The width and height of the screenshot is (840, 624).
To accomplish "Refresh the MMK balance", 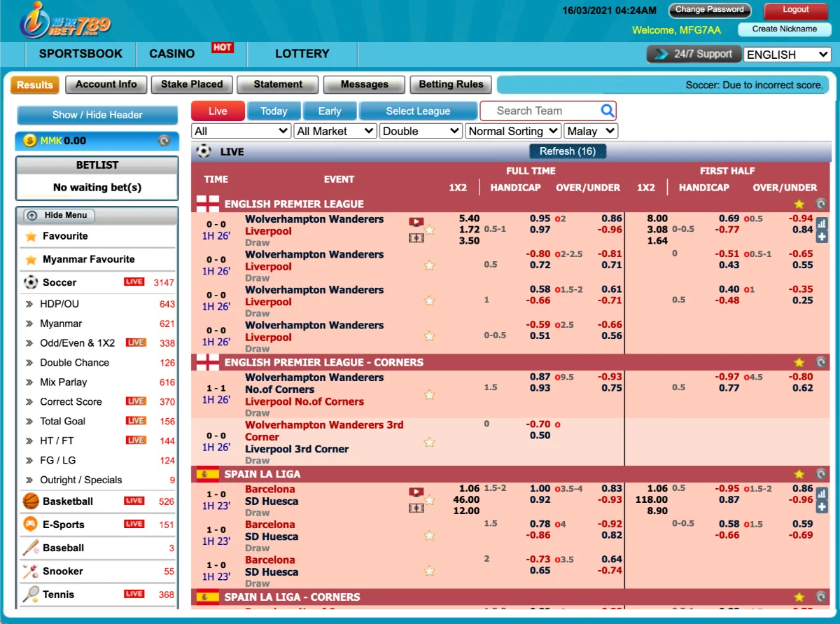I will 164,141.
